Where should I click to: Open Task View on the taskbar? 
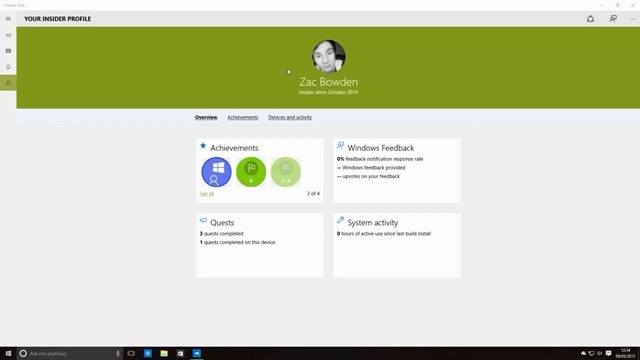click(x=131, y=353)
